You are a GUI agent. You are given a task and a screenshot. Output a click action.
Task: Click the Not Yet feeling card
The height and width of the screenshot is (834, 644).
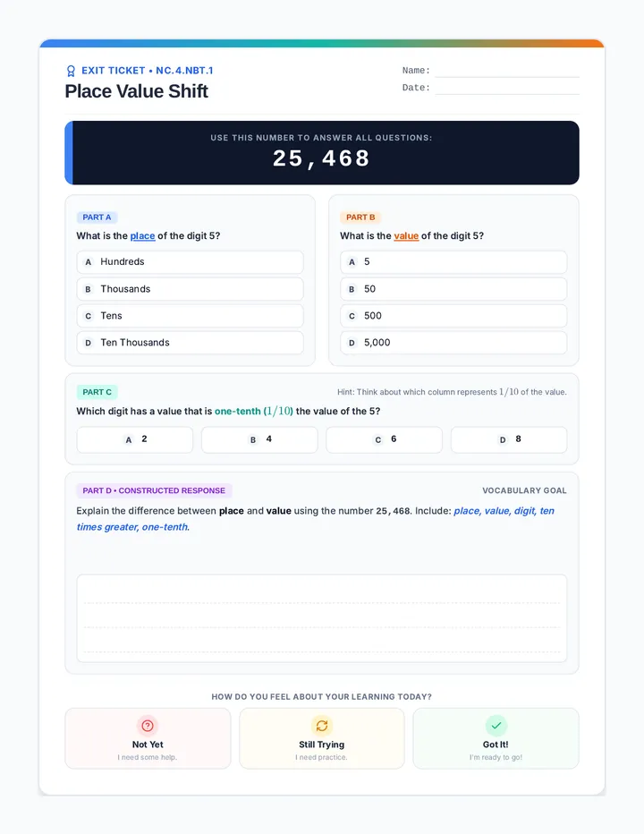pyautogui.click(x=148, y=738)
